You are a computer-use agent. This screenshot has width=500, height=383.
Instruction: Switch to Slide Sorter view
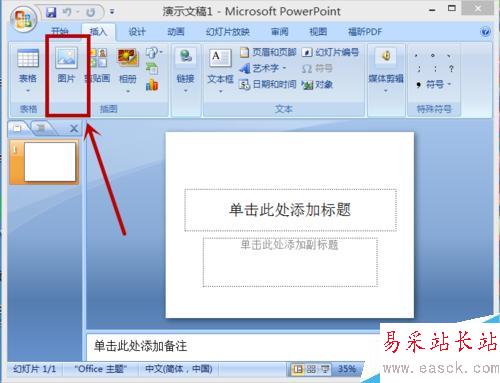coord(311,369)
